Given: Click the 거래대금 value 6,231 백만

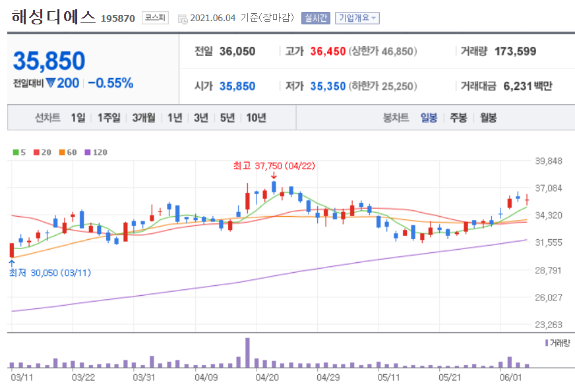Looking at the screenshot, I should click(528, 86).
